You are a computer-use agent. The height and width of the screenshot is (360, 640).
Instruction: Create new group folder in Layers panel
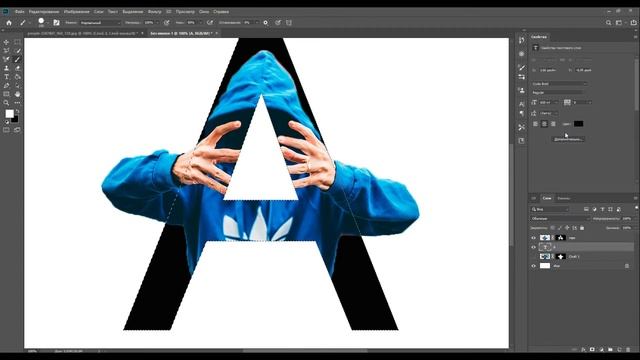point(610,349)
